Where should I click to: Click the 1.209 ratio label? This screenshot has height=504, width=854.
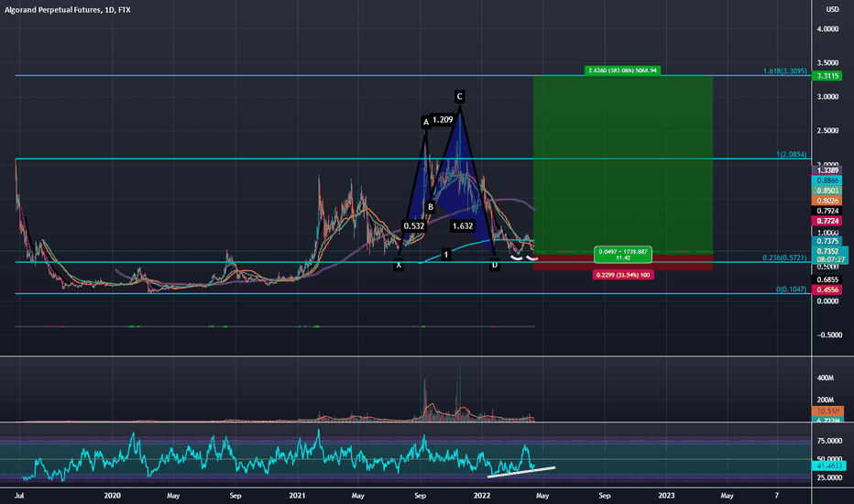click(x=443, y=119)
